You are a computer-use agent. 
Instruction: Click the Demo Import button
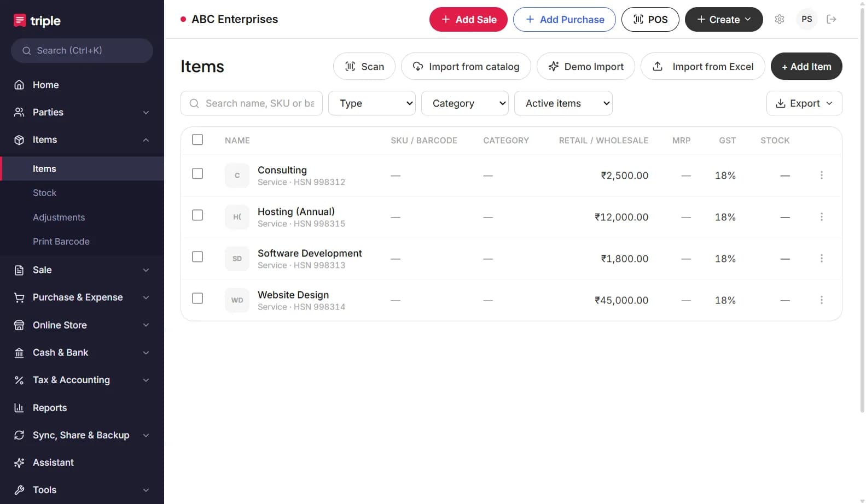586,66
